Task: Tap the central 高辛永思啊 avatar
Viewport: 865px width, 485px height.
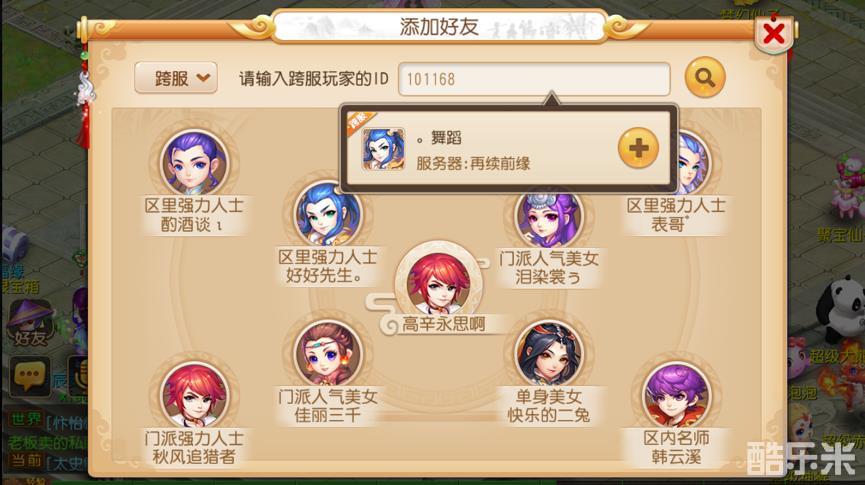Action: (x=438, y=283)
